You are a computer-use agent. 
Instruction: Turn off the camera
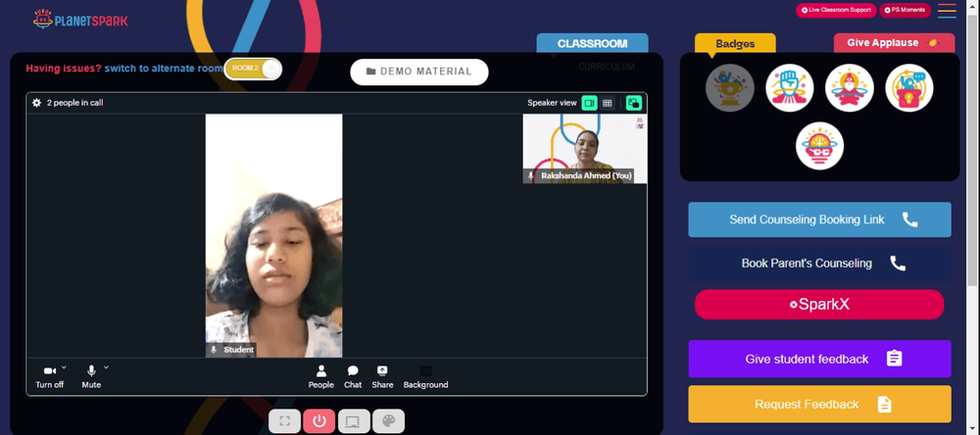click(49, 377)
